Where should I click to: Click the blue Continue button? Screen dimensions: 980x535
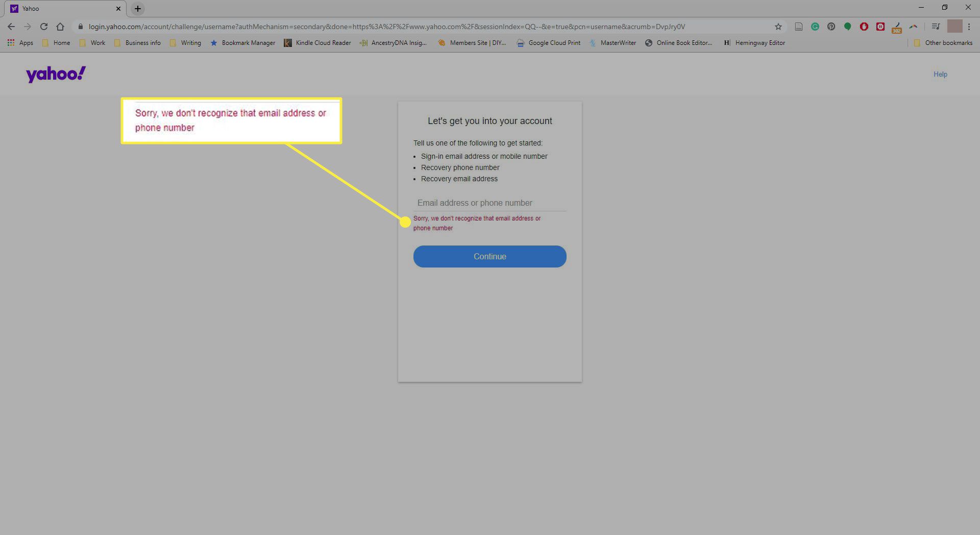click(x=489, y=256)
